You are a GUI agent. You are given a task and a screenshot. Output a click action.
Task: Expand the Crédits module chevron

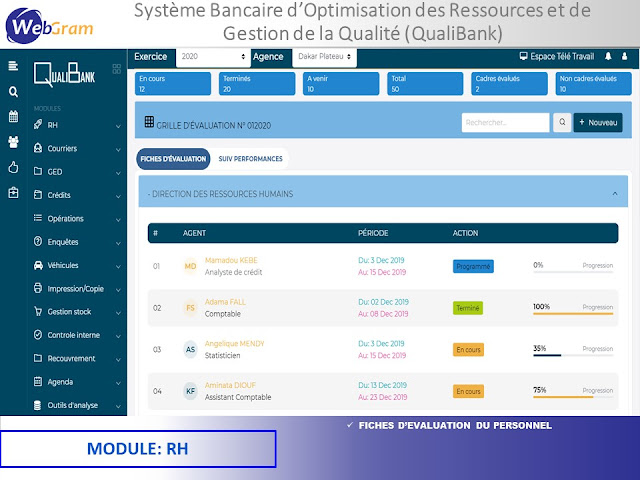118,196
